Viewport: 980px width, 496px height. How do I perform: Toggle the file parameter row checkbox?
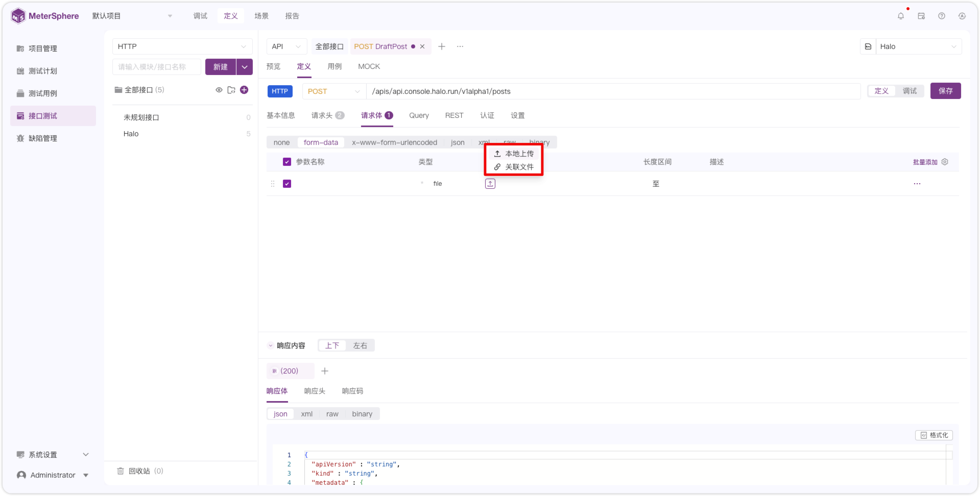pos(287,184)
